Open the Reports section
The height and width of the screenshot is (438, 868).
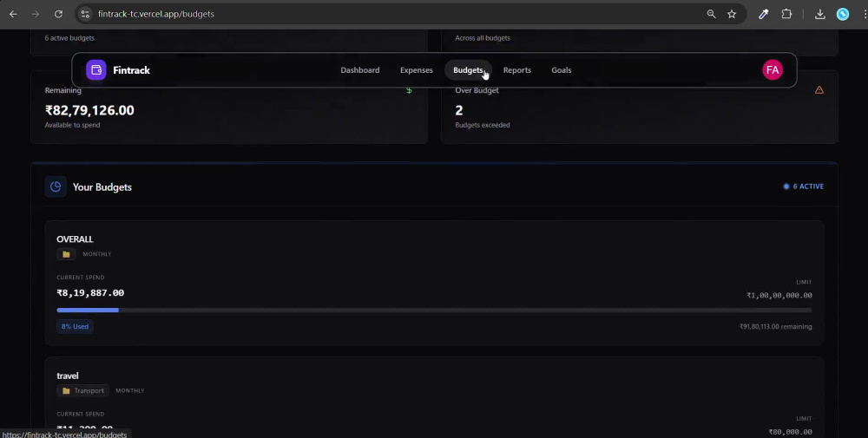pyautogui.click(x=517, y=70)
